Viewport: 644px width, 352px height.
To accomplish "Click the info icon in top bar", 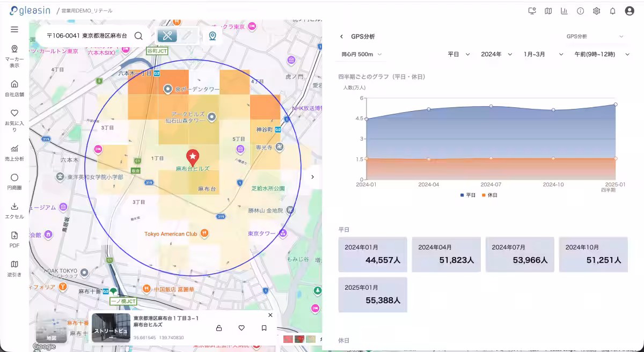I will (580, 11).
